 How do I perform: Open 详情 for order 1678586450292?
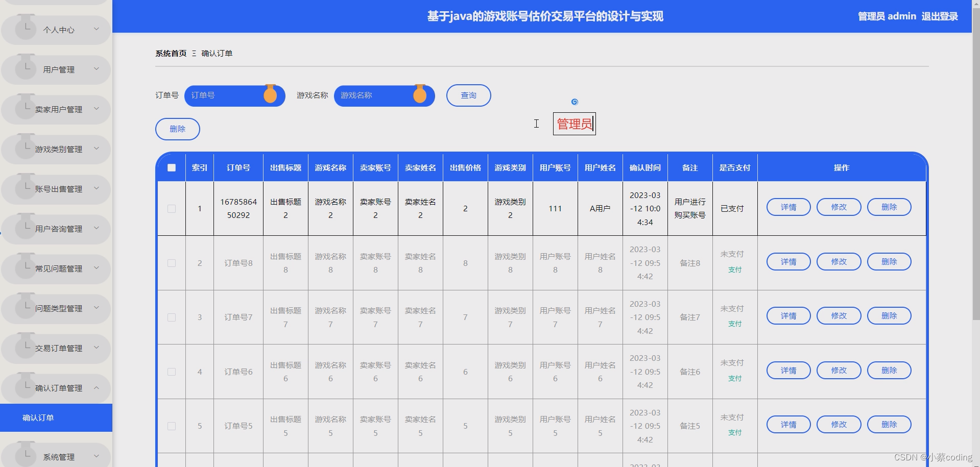click(x=788, y=207)
